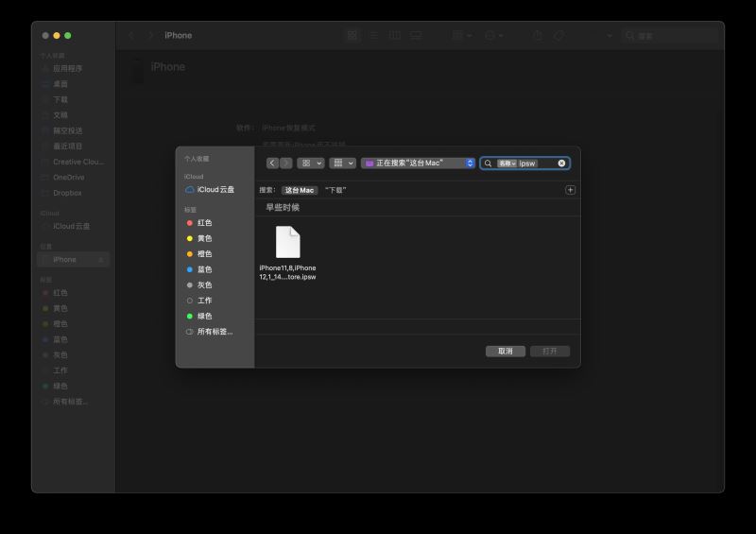Finder window back arrow
This screenshot has height=534, width=756.
pos(130,35)
